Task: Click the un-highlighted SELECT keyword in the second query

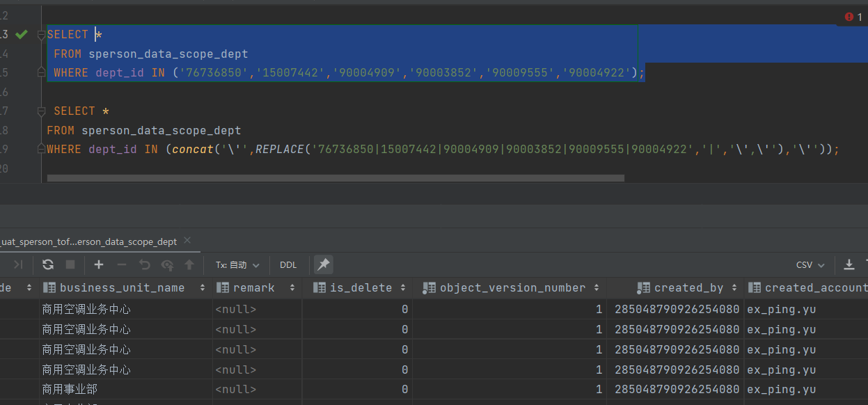Action: click(x=74, y=111)
